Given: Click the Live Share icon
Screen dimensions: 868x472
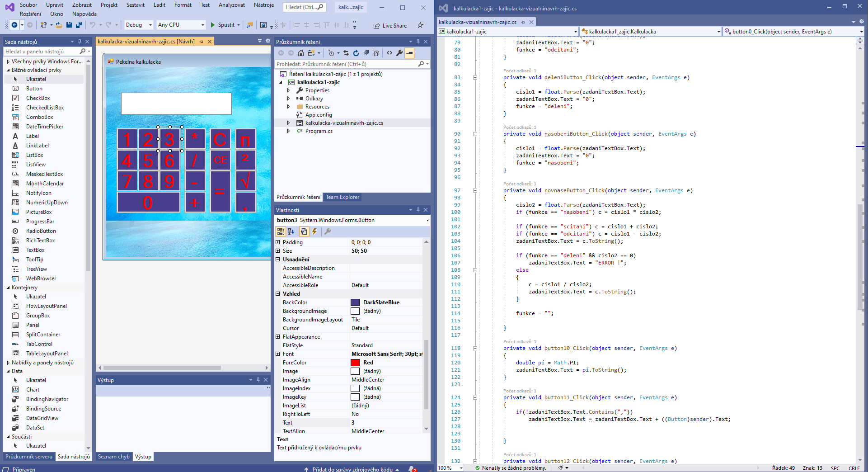Looking at the screenshot, I should point(377,26).
